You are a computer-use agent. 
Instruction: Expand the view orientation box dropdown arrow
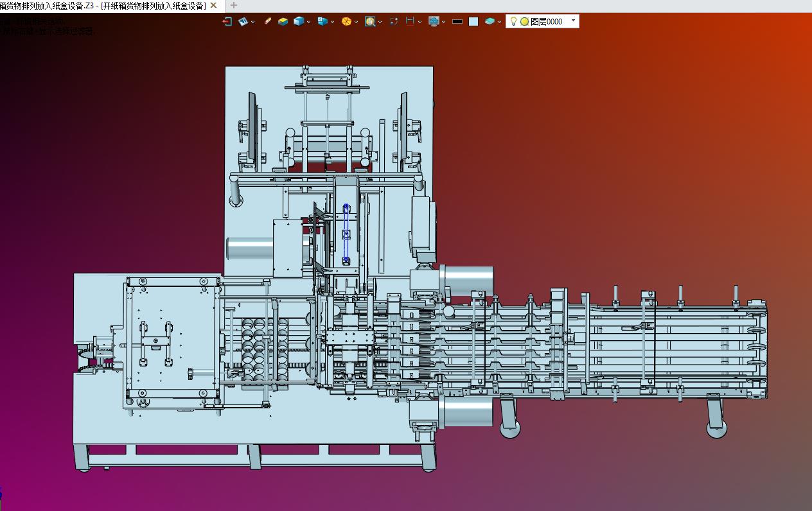point(333,22)
